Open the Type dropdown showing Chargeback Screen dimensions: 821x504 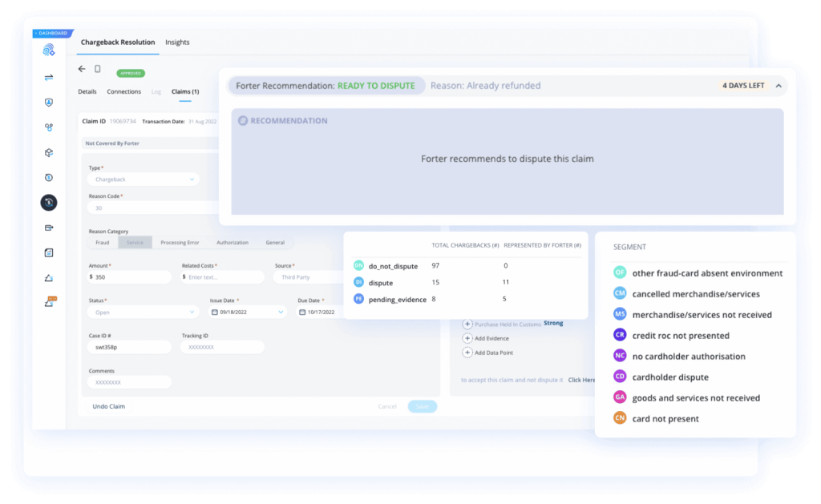pyautogui.click(x=143, y=179)
